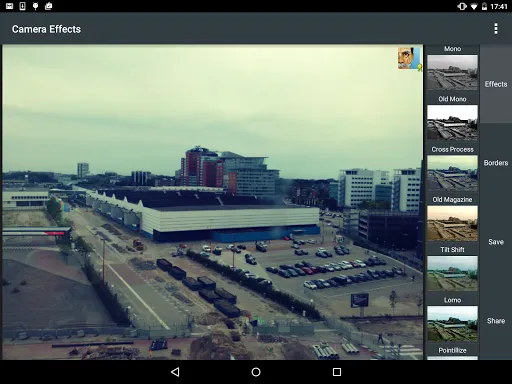Tap the Wi-Fi status icon

point(474,6)
